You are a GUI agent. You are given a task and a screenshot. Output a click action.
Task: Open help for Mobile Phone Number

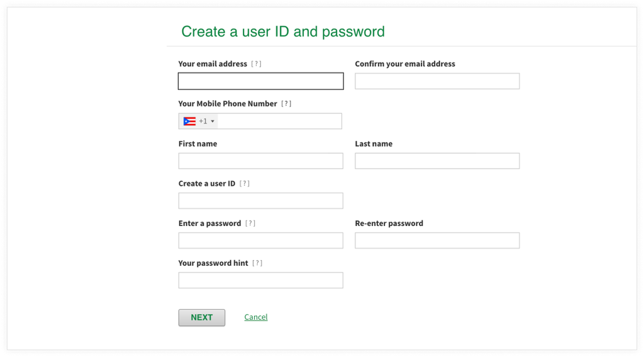coord(286,104)
